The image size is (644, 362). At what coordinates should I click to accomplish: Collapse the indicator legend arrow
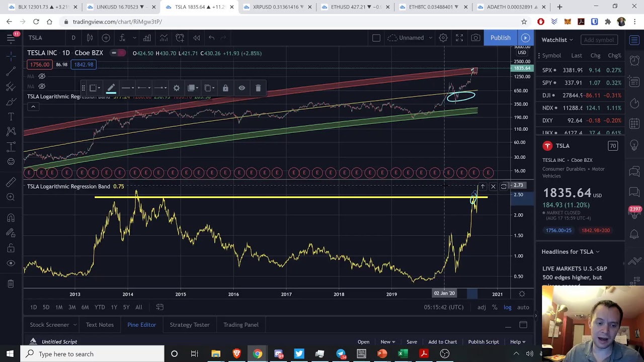[x=33, y=107]
